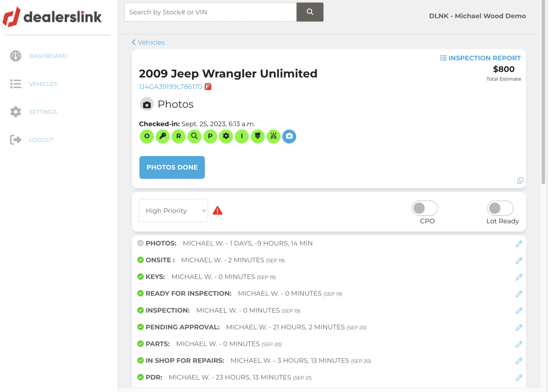Click the red warning triangle icon
The width and height of the screenshot is (548, 392).
click(217, 210)
